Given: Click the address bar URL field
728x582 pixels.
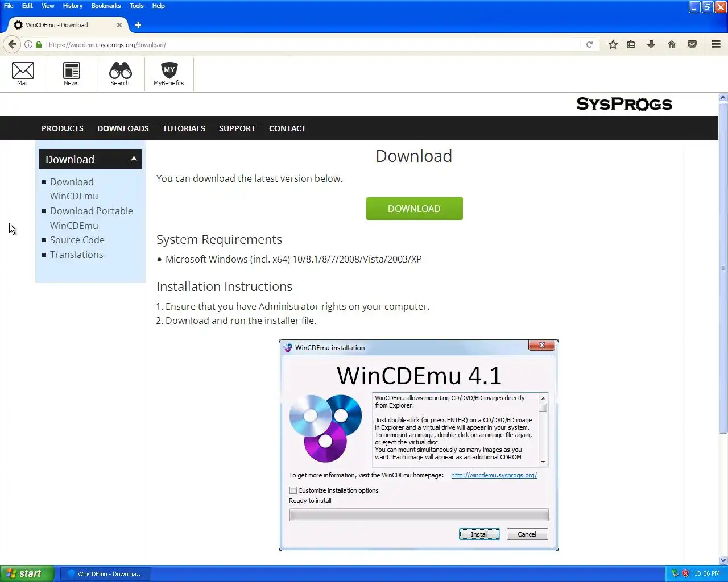Looking at the screenshot, I should [x=313, y=44].
